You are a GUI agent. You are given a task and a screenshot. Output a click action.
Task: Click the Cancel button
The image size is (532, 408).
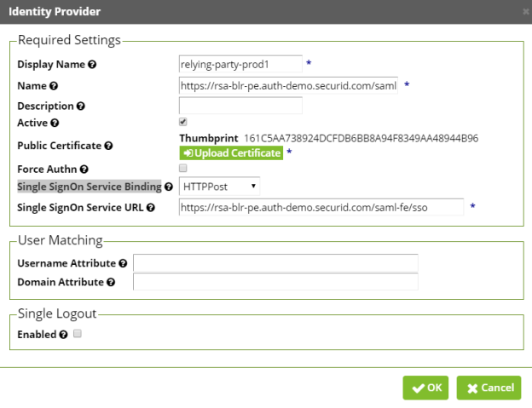(489, 388)
